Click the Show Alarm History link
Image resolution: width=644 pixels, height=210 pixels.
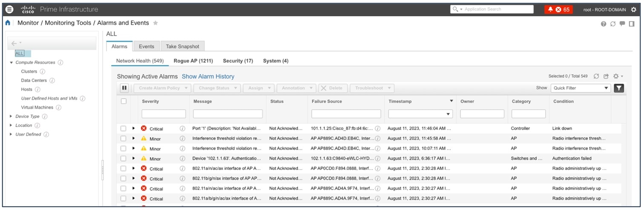[208, 77]
